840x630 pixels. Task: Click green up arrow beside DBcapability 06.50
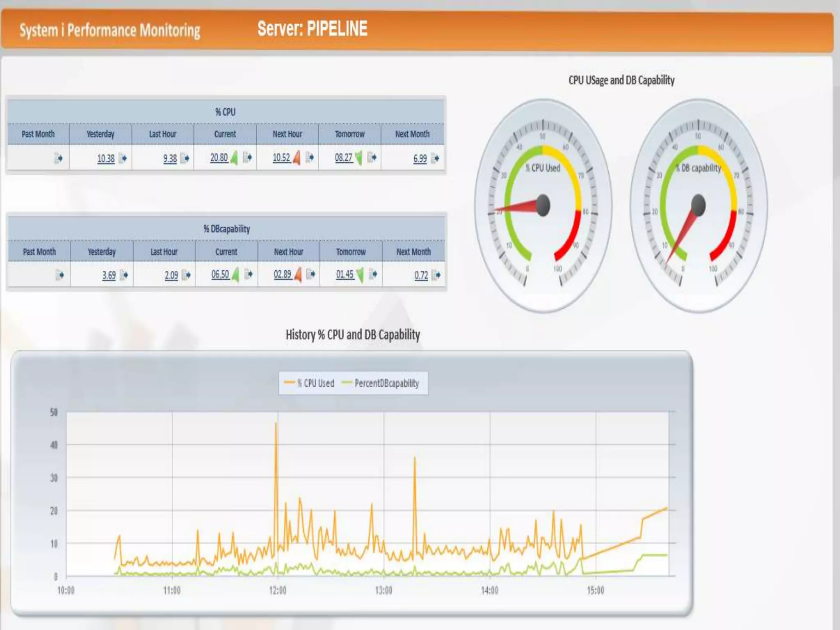click(x=235, y=275)
